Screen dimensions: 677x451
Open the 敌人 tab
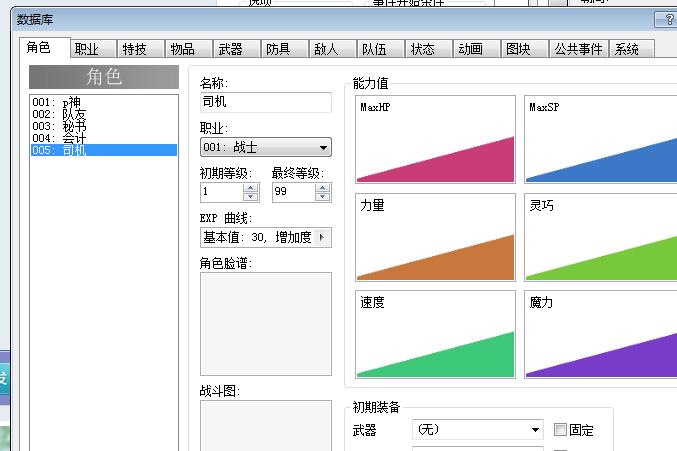(x=333, y=49)
